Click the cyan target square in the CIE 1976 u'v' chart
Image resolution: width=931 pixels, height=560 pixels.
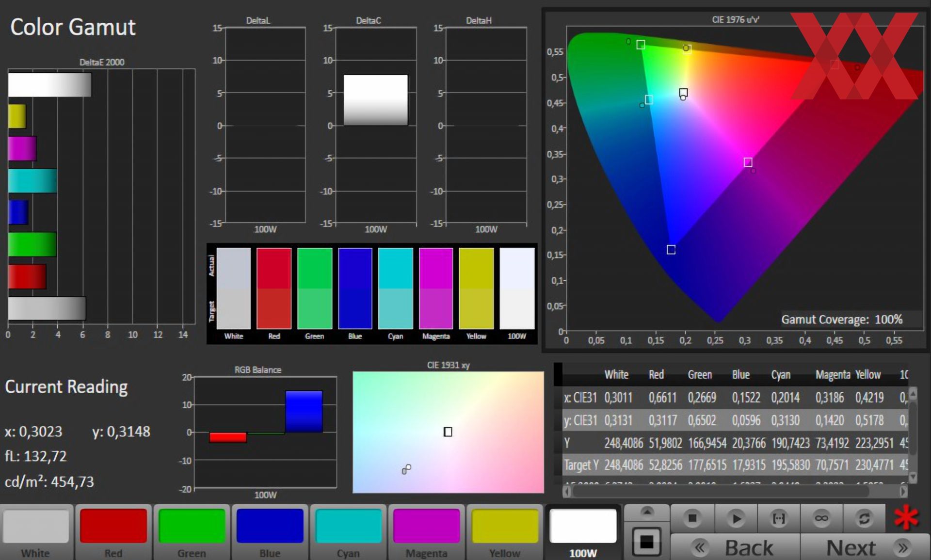click(x=648, y=100)
